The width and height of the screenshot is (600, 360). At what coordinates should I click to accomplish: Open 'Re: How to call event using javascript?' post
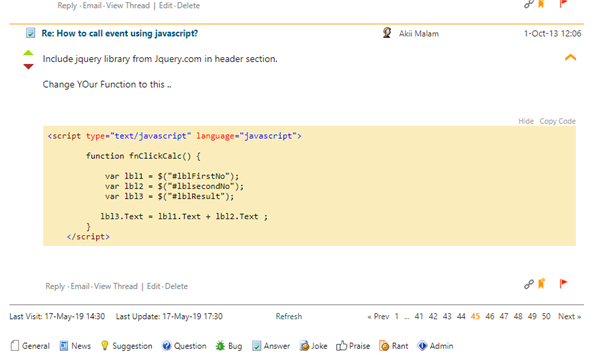pos(119,34)
